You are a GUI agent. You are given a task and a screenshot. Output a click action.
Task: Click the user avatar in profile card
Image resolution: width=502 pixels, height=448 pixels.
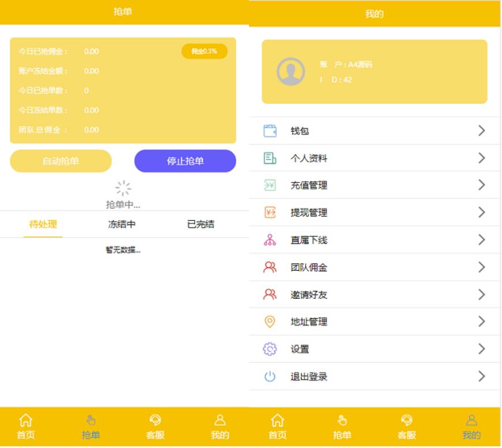(x=290, y=71)
